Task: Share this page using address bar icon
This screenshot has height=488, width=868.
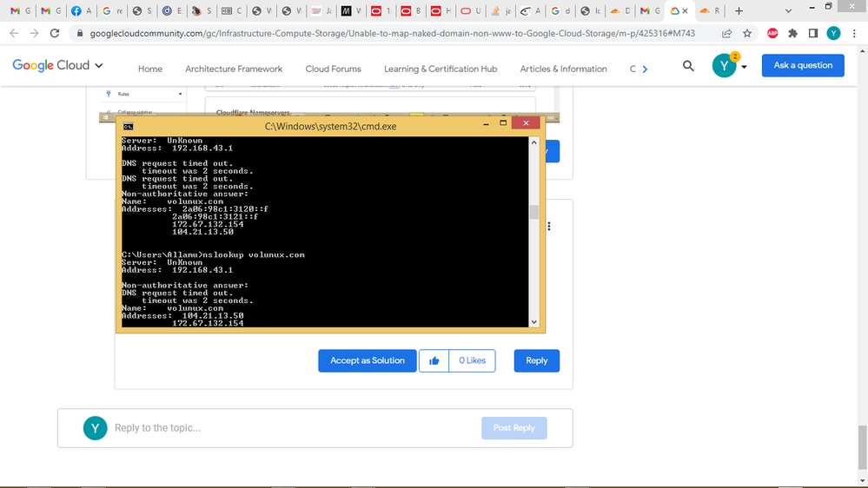Action: [x=727, y=33]
